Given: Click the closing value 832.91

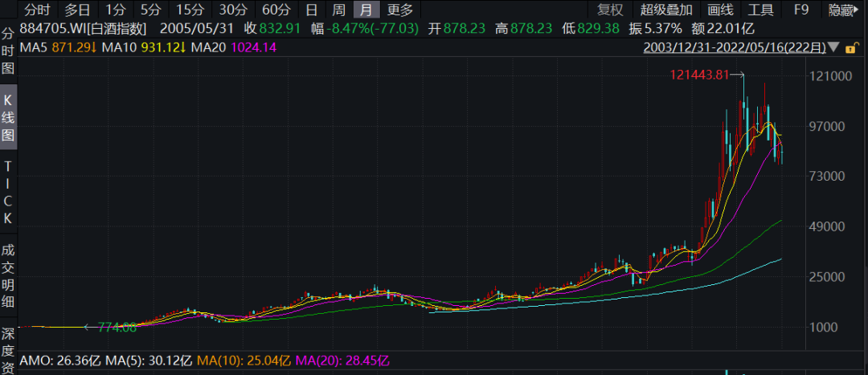Looking at the screenshot, I should [x=280, y=30].
